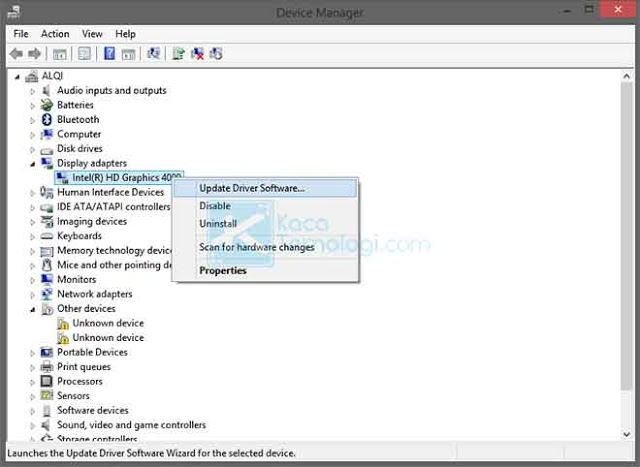Viewport: 640px width, 467px height.
Task: Click the Computer category icon
Action: click(x=47, y=134)
